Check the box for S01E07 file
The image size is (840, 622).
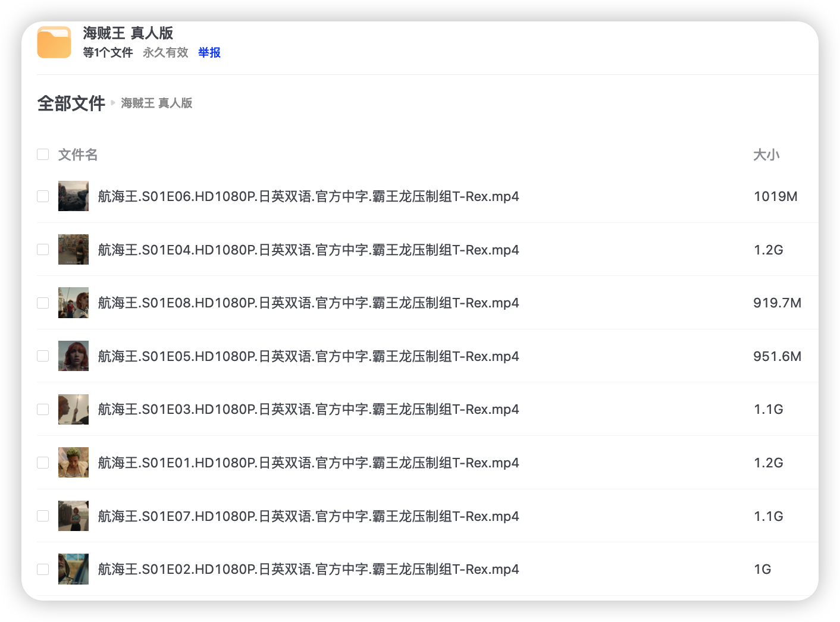pos(43,516)
